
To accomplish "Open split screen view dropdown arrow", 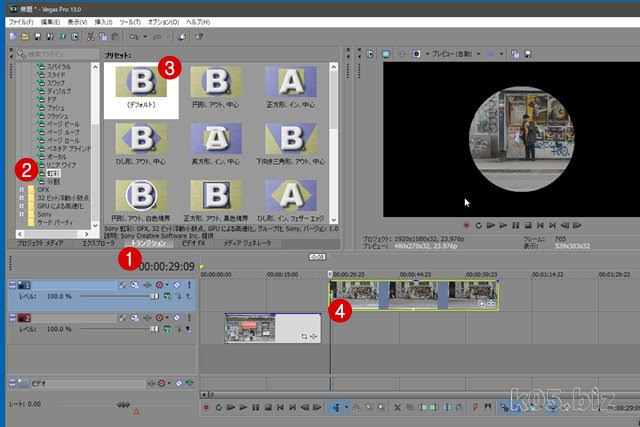I will [427, 54].
